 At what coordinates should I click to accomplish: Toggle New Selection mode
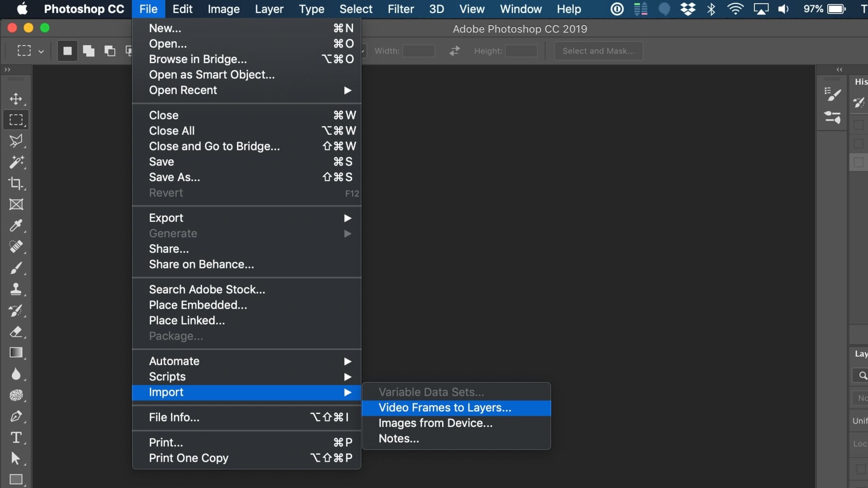[x=67, y=51]
